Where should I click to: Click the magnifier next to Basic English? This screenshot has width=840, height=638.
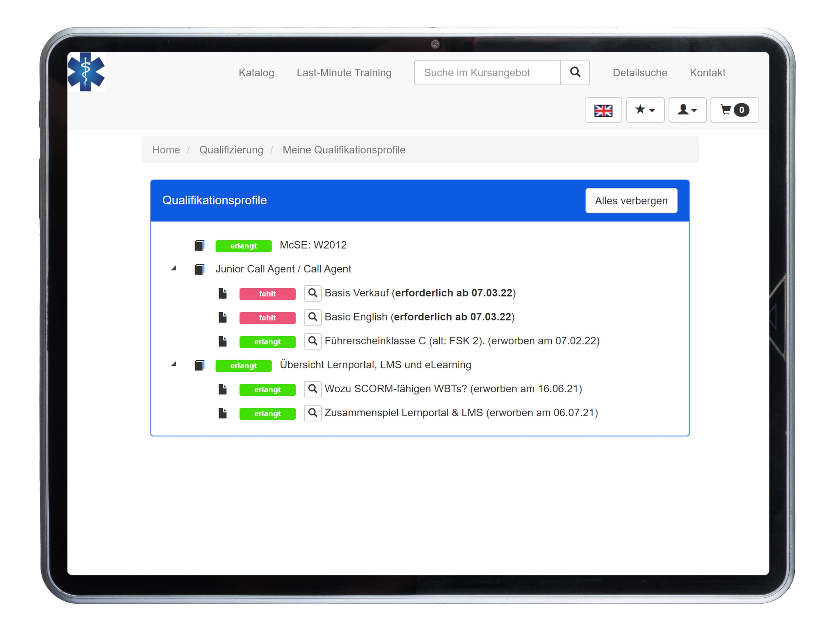point(313,317)
